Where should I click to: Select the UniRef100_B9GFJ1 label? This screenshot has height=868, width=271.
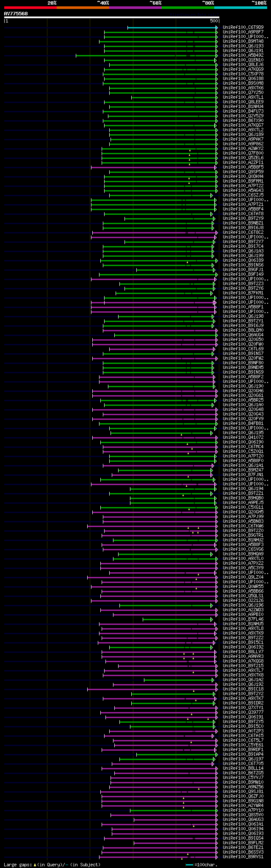[x=243, y=270]
